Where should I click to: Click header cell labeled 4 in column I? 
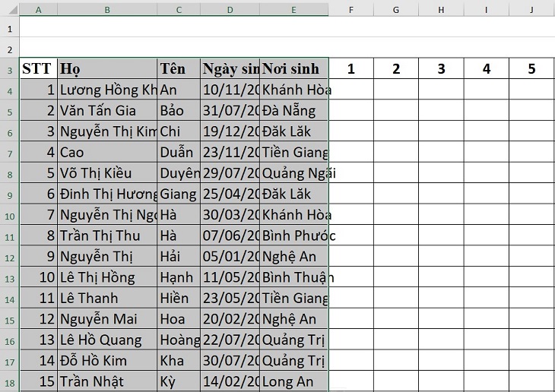487,68
